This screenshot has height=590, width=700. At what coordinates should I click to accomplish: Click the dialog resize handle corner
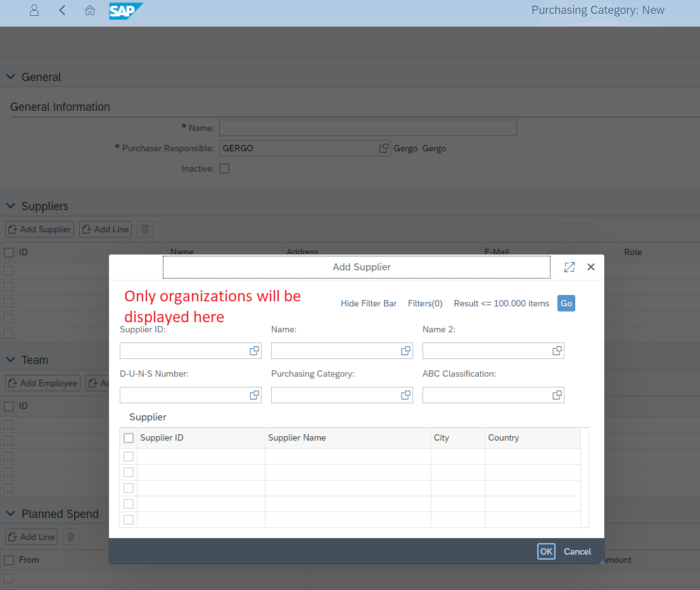coord(602,562)
